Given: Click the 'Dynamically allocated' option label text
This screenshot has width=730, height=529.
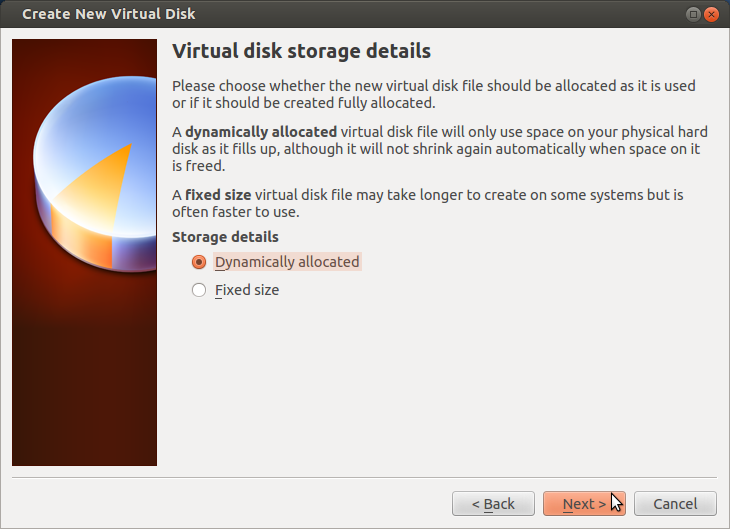Looking at the screenshot, I should tap(287, 262).
